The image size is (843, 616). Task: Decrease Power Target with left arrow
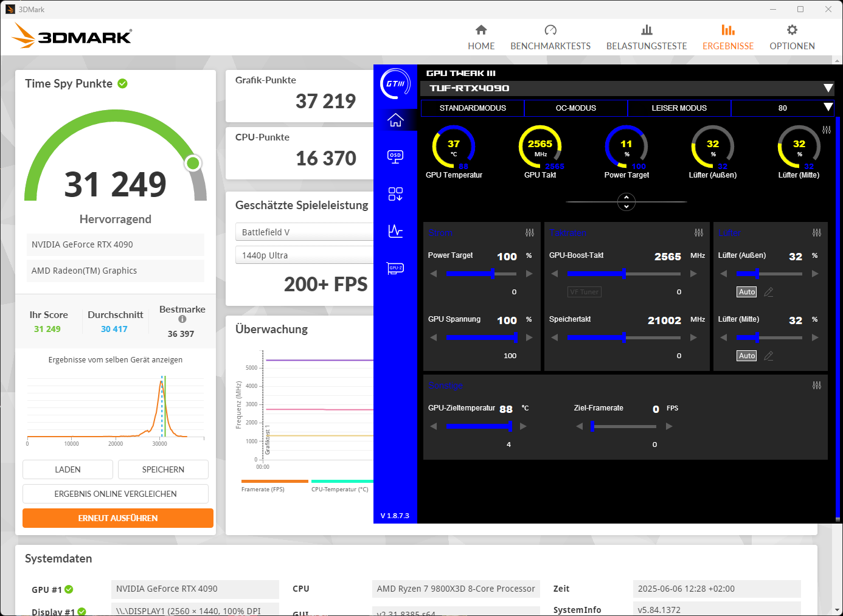click(x=434, y=274)
